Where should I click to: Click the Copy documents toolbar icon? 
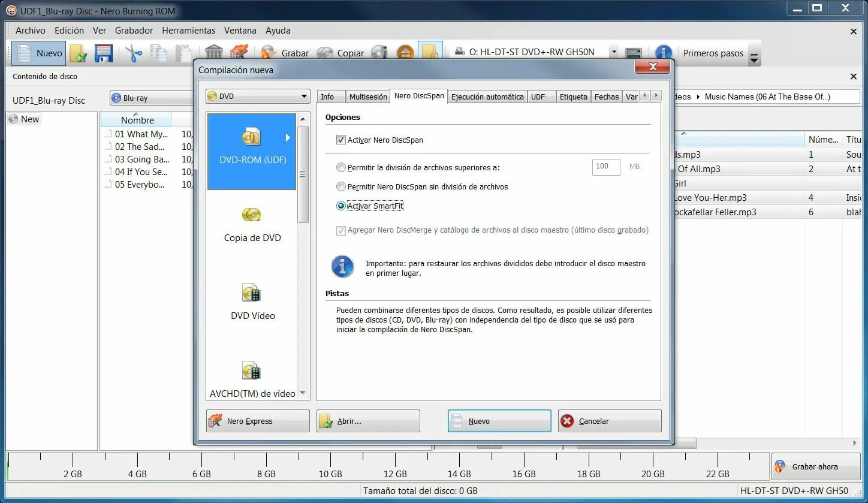point(158,53)
